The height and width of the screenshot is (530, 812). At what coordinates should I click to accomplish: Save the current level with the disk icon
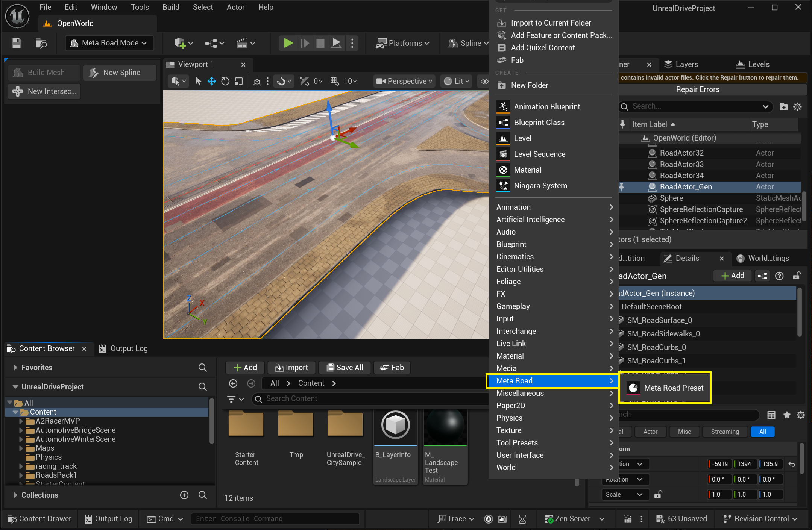point(16,43)
